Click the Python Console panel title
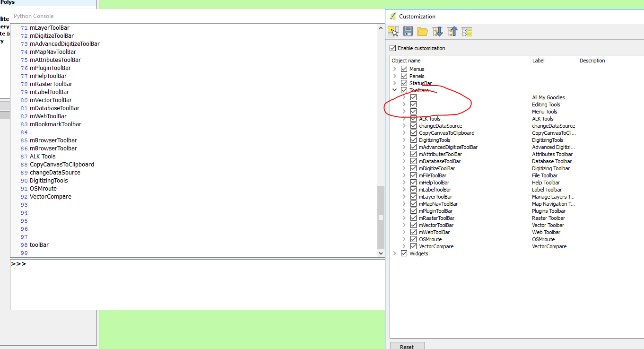The image size is (644, 349). [34, 16]
